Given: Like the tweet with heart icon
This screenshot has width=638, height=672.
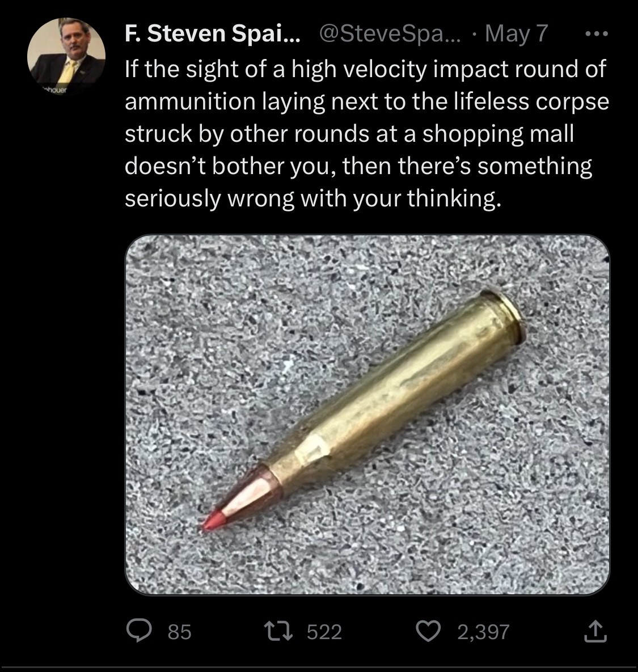Looking at the screenshot, I should point(429,632).
